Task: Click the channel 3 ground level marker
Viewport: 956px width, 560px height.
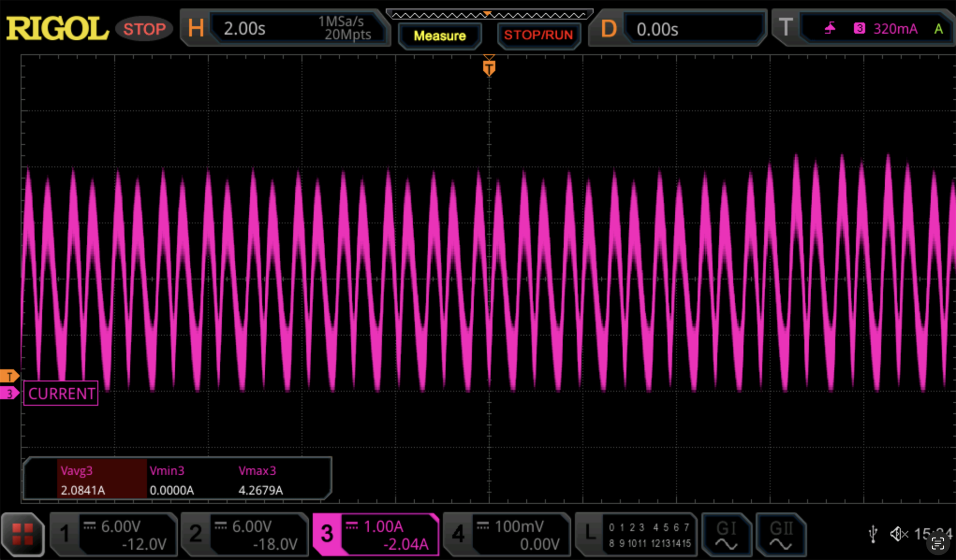Action: point(9,393)
